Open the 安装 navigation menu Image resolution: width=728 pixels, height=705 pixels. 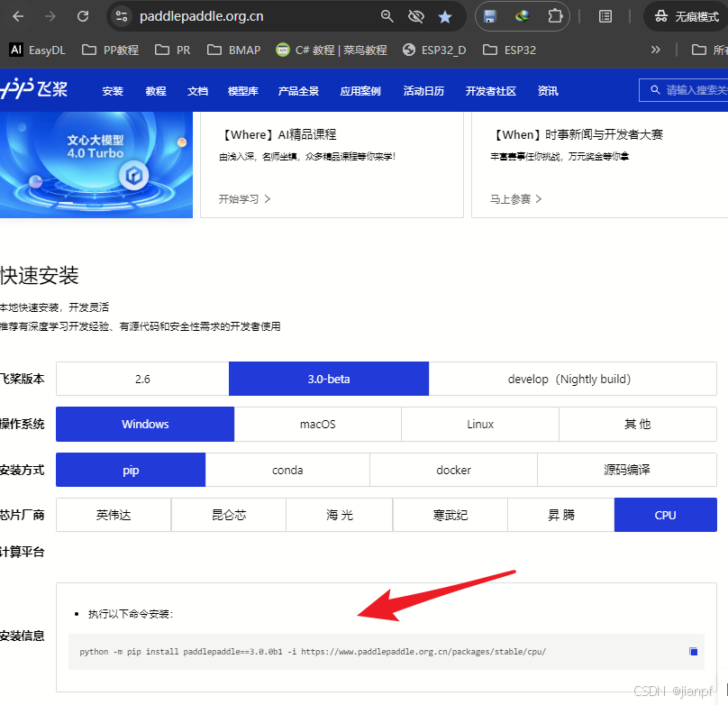(113, 91)
